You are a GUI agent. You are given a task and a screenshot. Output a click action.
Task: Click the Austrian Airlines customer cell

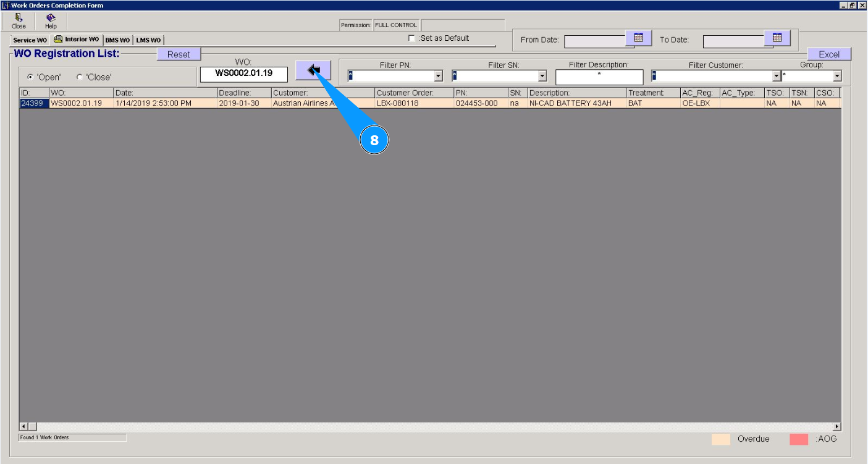click(x=323, y=103)
